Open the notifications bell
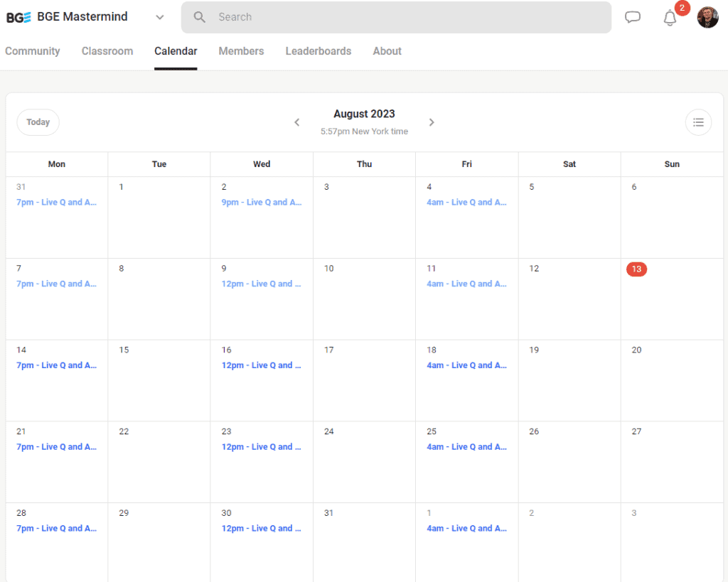Screen dimensions: 728x582 (x=670, y=18)
